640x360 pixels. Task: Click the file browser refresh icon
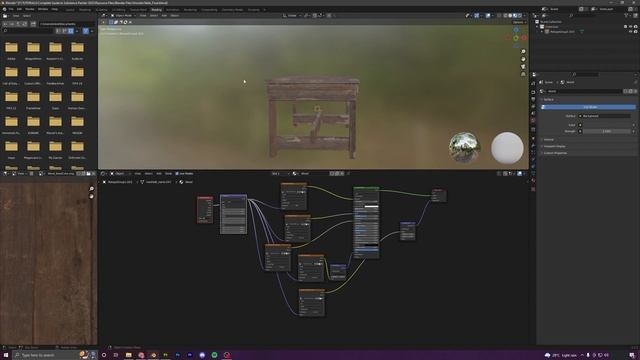click(25, 24)
